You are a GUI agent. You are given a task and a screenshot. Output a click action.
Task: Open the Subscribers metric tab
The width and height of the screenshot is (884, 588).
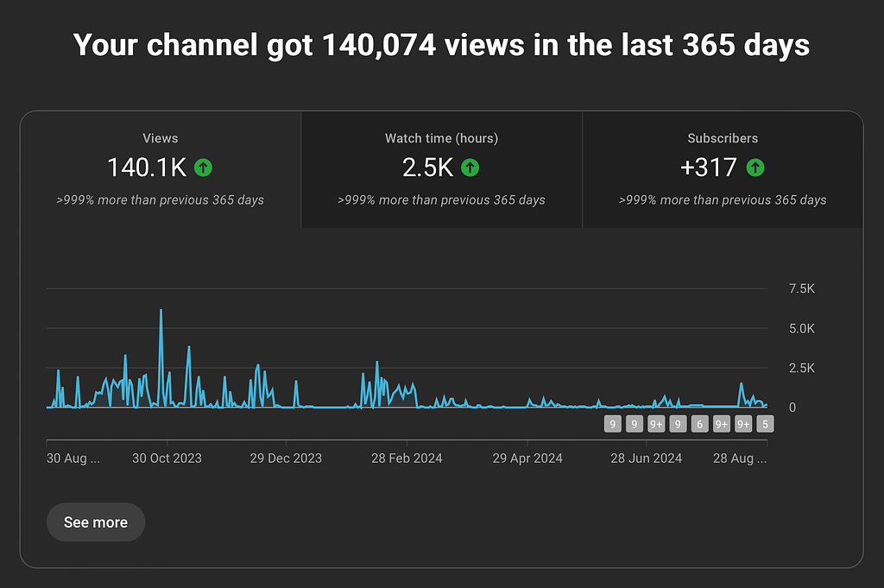[x=723, y=170]
